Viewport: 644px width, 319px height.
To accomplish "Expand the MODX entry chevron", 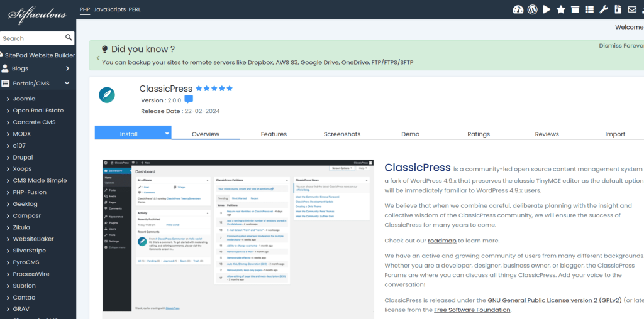I will [8, 134].
